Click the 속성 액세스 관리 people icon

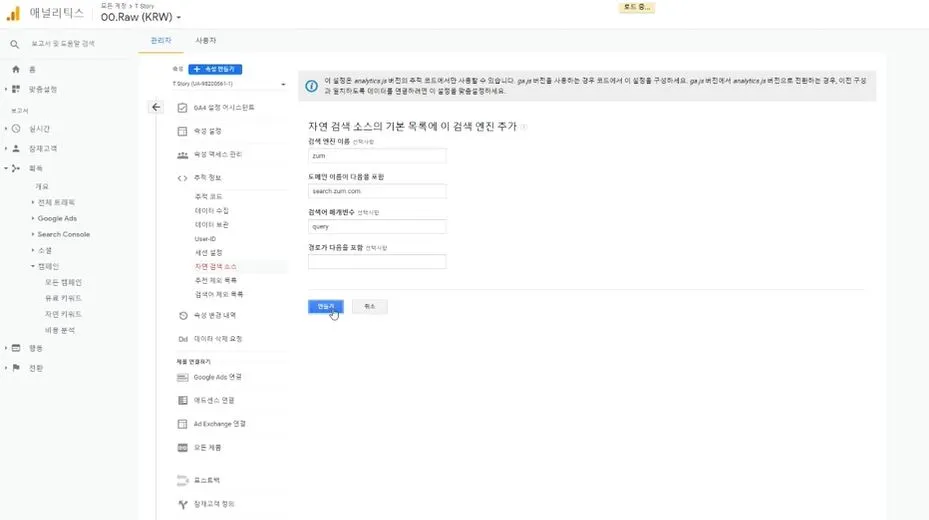[182, 155]
